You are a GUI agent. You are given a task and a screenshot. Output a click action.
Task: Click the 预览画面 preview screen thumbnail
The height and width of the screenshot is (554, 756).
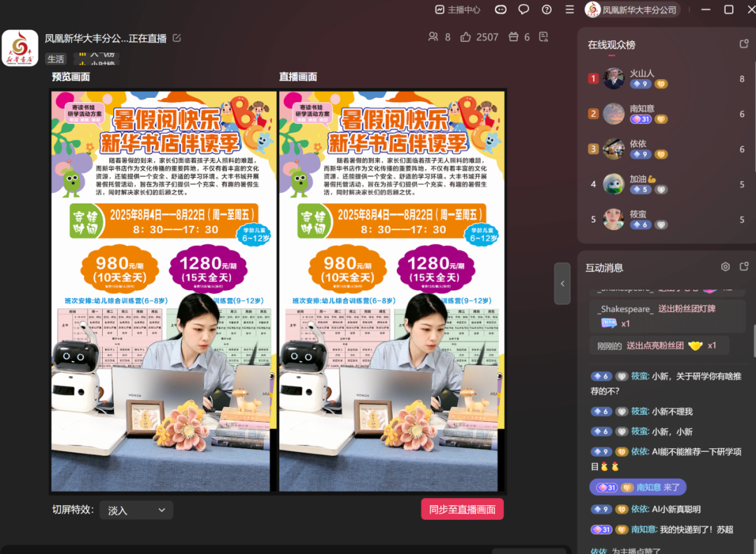pyautogui.click(x=163, y=290)
